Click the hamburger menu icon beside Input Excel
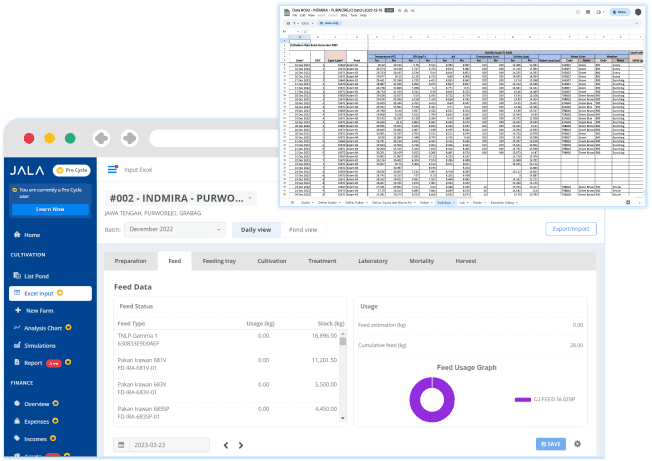 pos(112,169)
